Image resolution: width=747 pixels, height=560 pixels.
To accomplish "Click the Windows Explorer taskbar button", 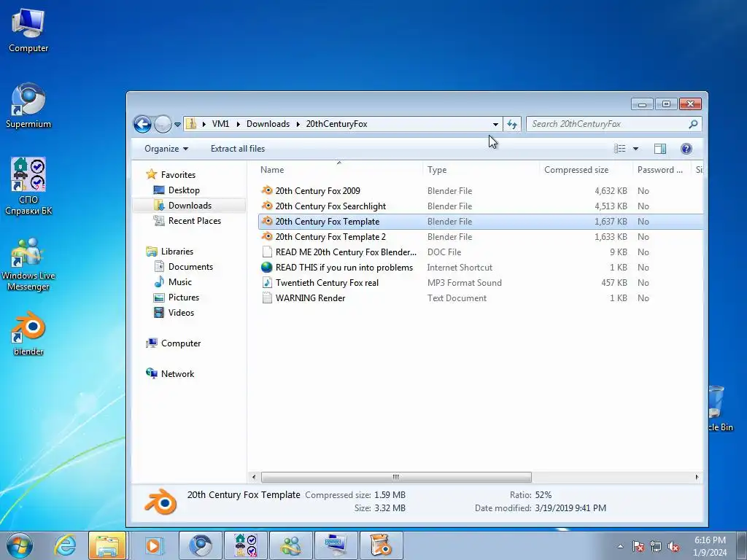I will click(107, 545).
